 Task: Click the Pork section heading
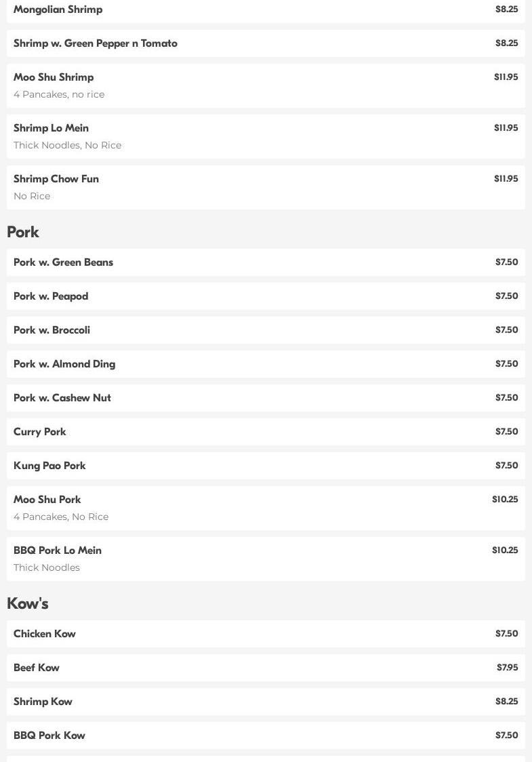pyautogui.click(x=23, y=232)
